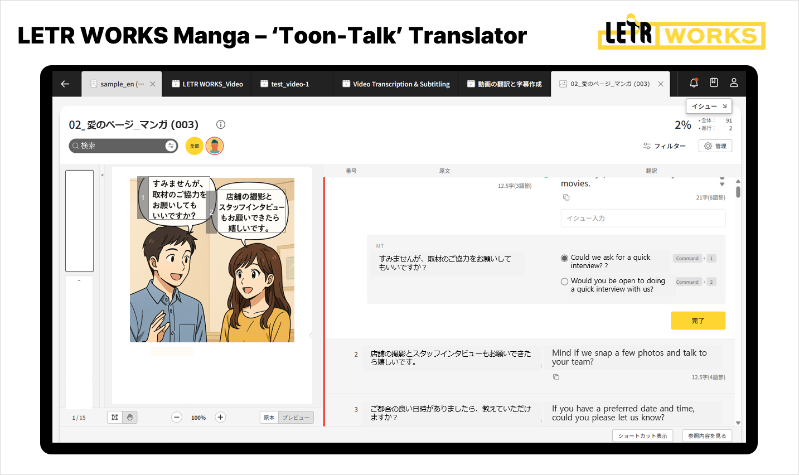Select the yellow 全部 filter badge
Screen dimensions: 799x475
194,146
